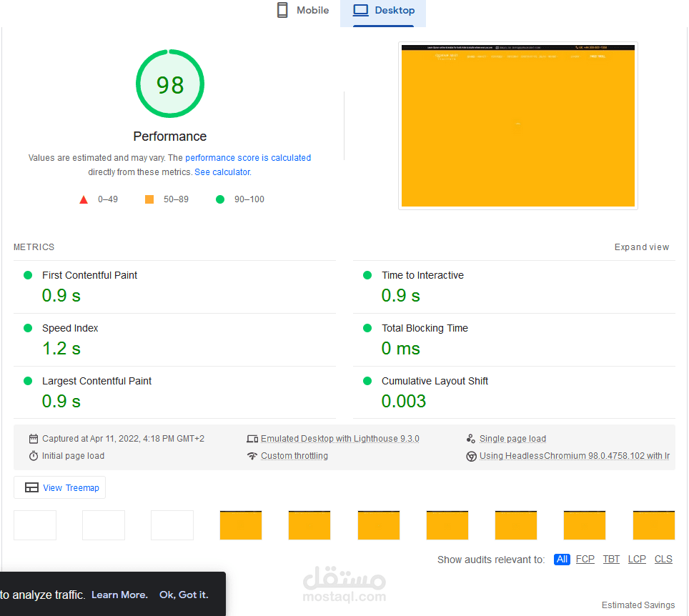Click the Speed Index green status dot
This screenshot has height=616, width=689.
click(x=28, y=328)
